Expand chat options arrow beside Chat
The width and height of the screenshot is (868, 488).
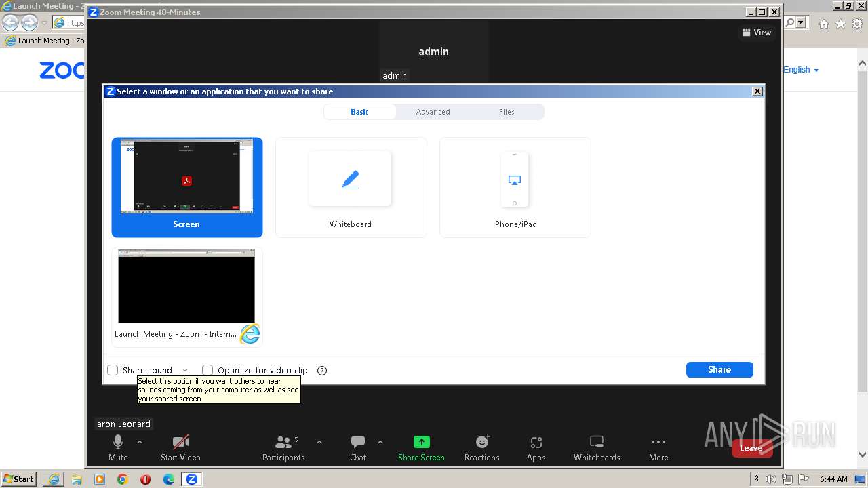coord(380,442)
